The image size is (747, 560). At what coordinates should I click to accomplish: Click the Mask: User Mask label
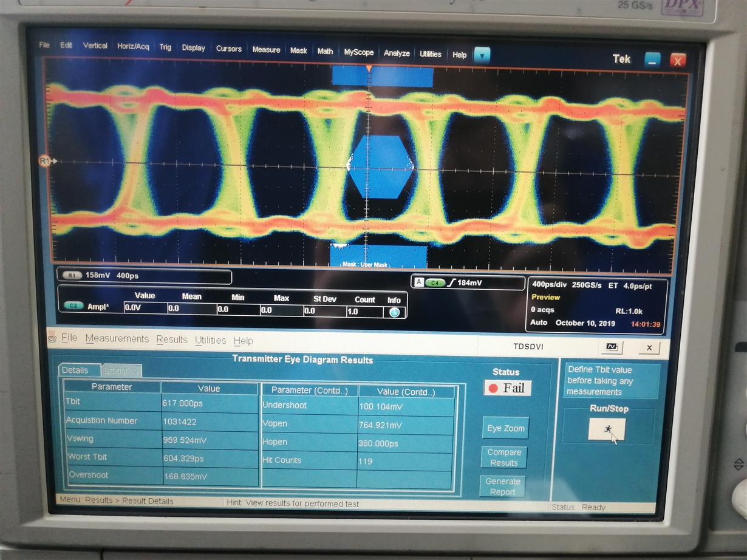tap(364, 264)
